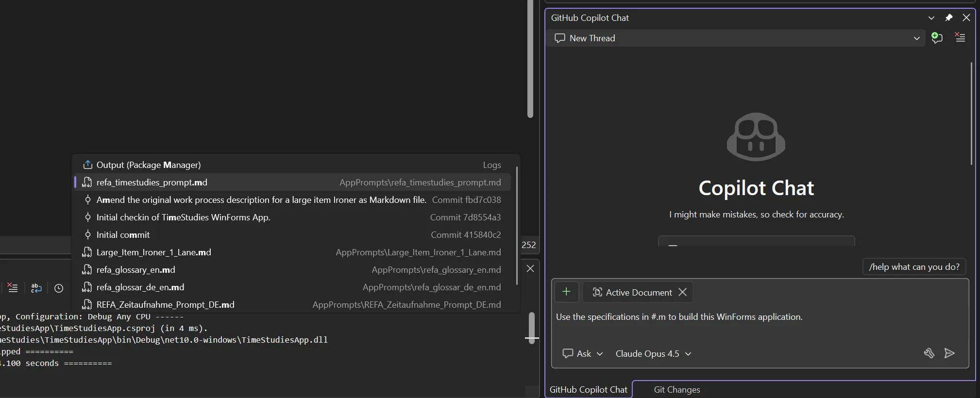Select refa_glossar_de_en.md result
The width and height of the screenshot is (980, 398).
click(293, 287)
